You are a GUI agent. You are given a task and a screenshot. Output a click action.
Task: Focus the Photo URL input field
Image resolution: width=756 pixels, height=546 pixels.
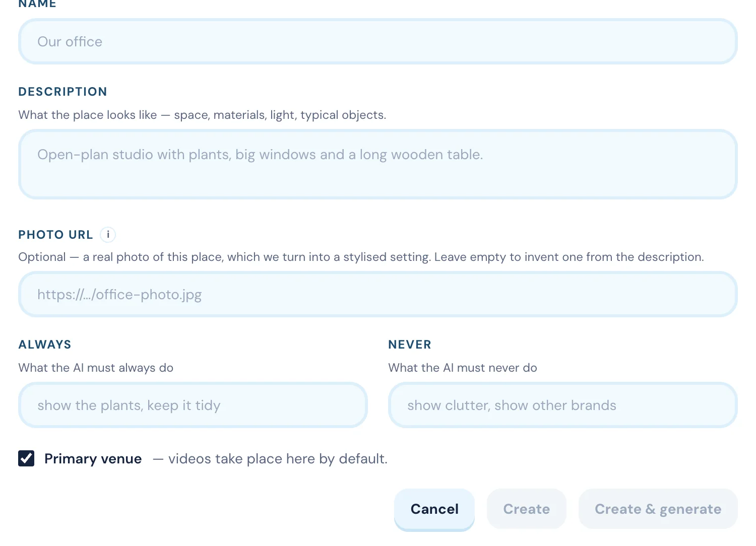tap(378, 295)
